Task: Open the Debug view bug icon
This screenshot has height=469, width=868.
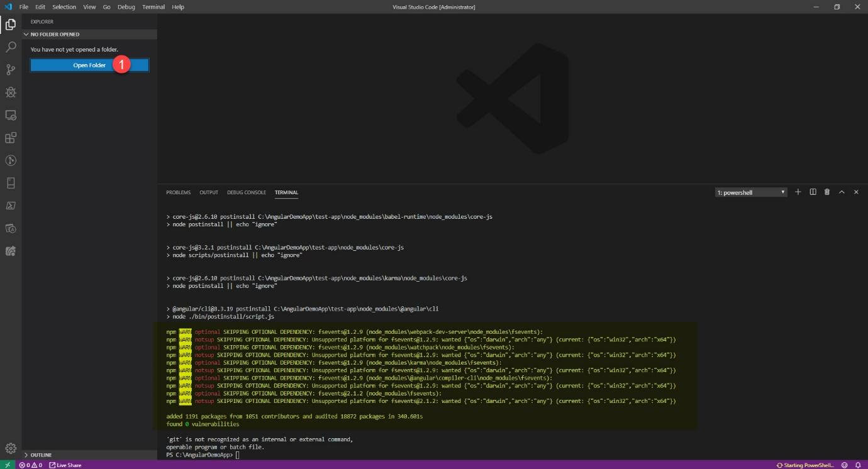Action: tap(11, 92)
